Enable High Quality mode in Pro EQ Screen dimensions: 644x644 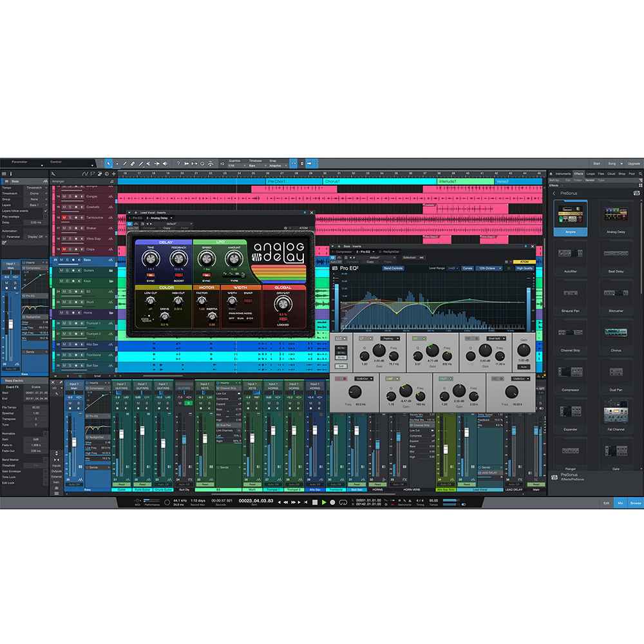[x=524, y=268]
